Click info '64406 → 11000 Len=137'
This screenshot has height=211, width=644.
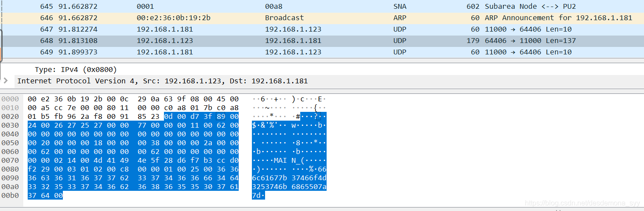530,41
